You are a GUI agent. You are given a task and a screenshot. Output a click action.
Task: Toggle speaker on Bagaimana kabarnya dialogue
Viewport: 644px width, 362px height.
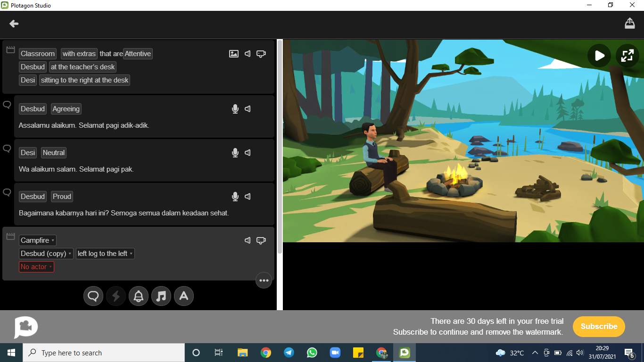[x=248, y=197]
